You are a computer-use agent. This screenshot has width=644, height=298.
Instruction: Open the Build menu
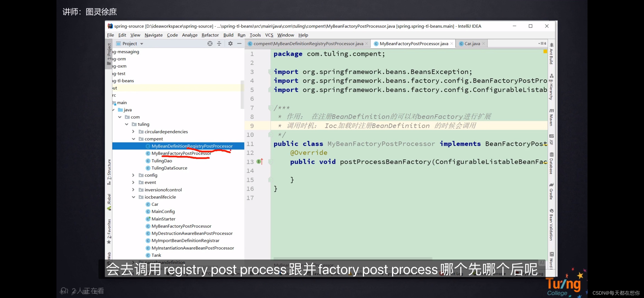[228, 35]
